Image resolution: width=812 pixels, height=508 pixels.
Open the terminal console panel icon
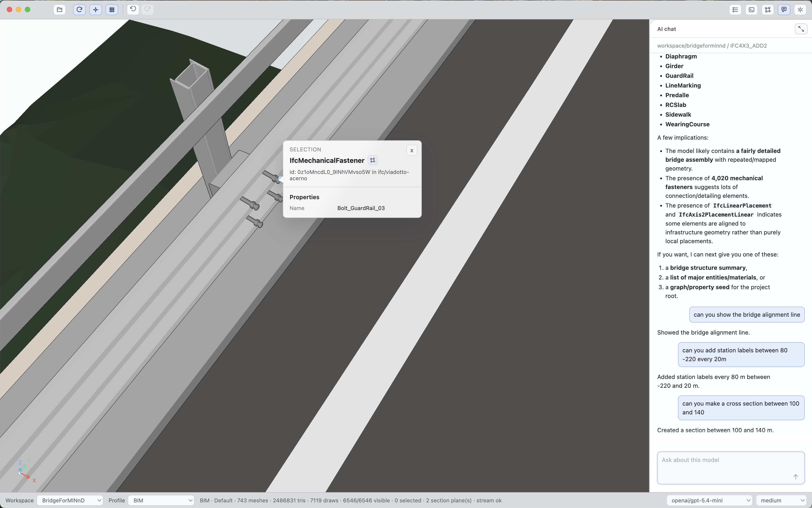(752, 10)
